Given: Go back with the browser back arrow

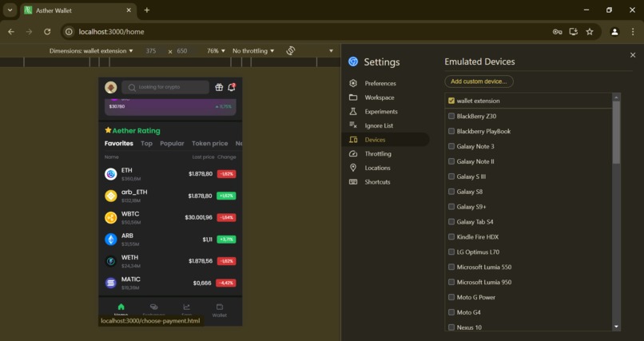Looking at the screenshot, I should tap(11, 32).
